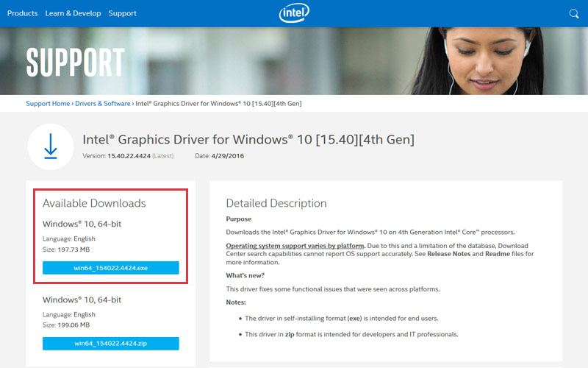
Task: Open the Support menu item
Action: (122, 13)
